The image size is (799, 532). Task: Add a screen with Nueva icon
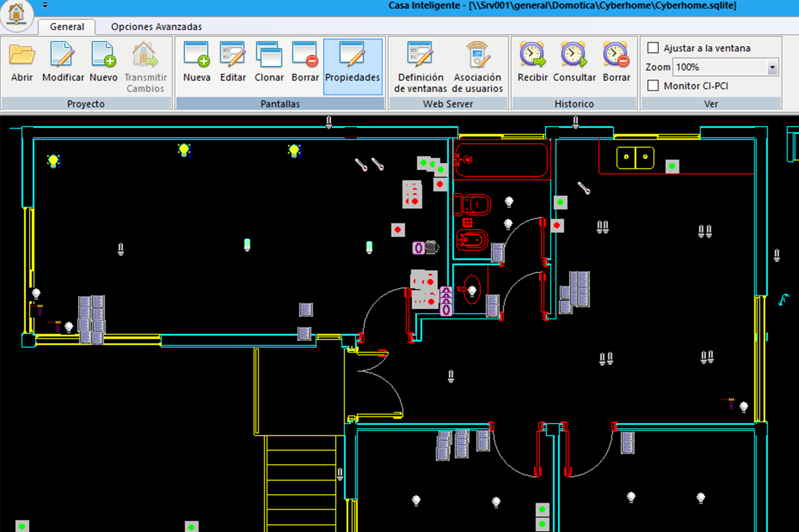coord(196,55)
